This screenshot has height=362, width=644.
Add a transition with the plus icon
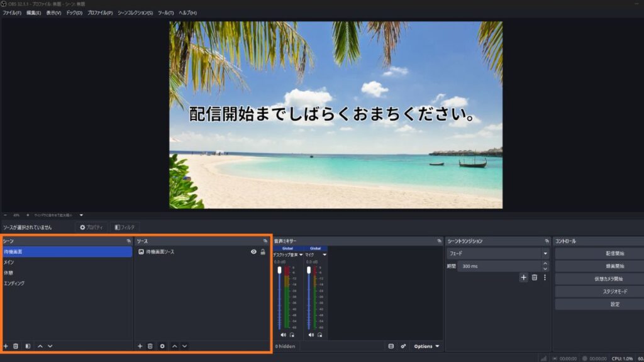click(x=523, y=277)
